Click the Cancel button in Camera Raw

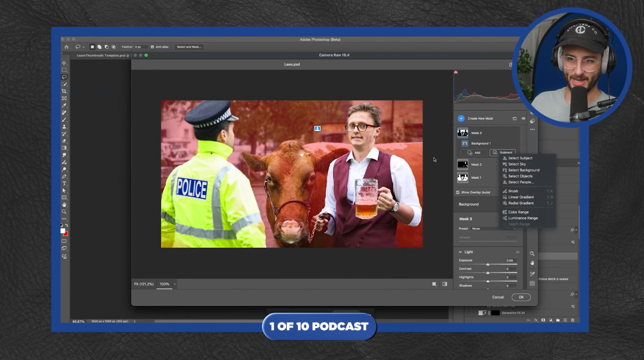click(498, 297)
